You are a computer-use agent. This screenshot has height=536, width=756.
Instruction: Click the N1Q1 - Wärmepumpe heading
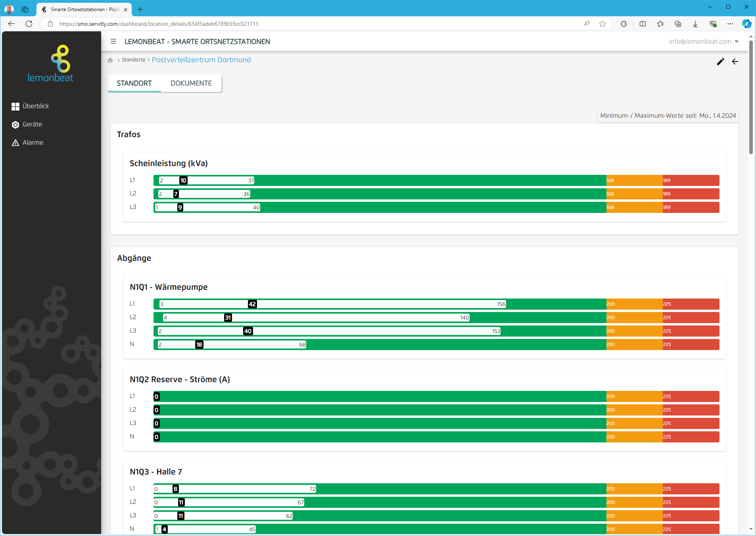pos(169,287)
